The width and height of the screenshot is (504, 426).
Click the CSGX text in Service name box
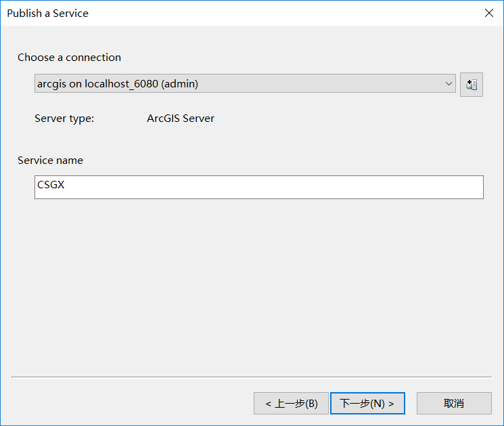(x=51, y=184)
